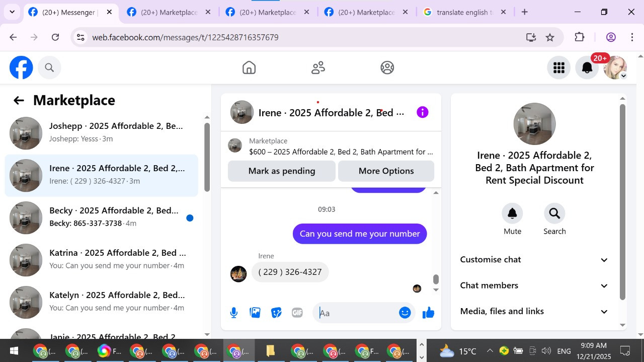Screen dimensions: 644x362
Task: Install app icon in the address bar
Action: click(531, 37)
